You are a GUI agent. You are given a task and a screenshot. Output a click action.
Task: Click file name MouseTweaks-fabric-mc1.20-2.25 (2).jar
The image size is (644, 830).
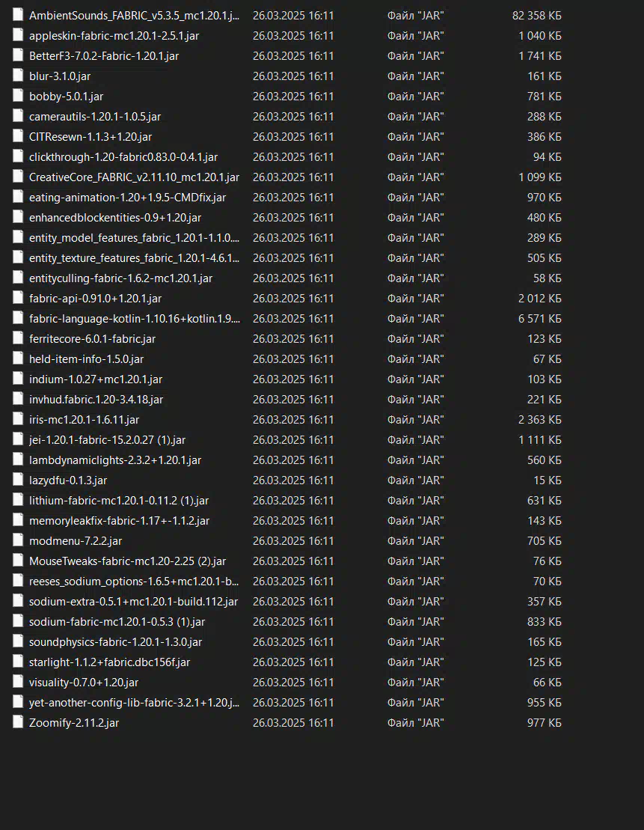tap(128, 561)
